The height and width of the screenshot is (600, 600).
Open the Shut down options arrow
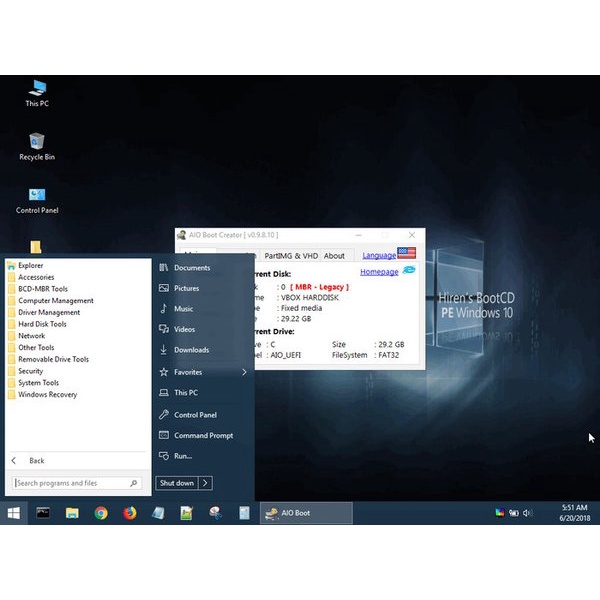pos(205,483)
